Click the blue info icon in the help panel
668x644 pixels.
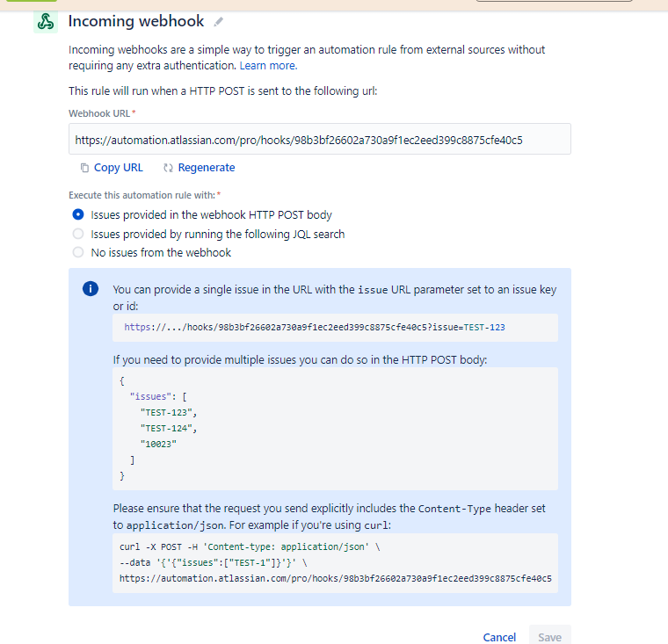(91, 289)
